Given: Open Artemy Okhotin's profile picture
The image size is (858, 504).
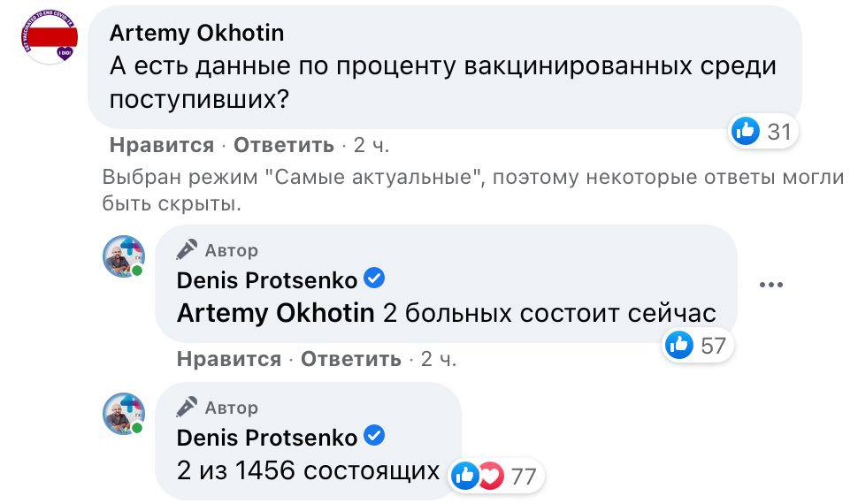Looking at the screenshot, I should coord(50,37).
